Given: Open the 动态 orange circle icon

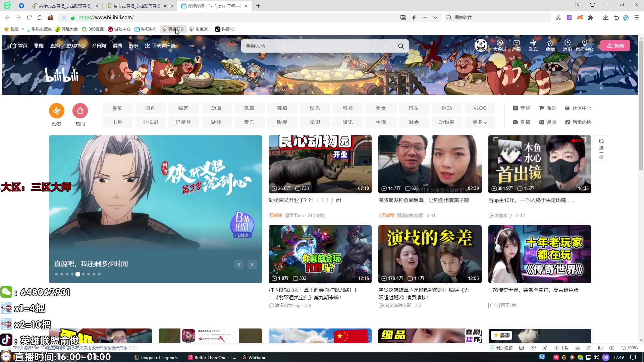Looking at the screenshot, I should (57, 111).
